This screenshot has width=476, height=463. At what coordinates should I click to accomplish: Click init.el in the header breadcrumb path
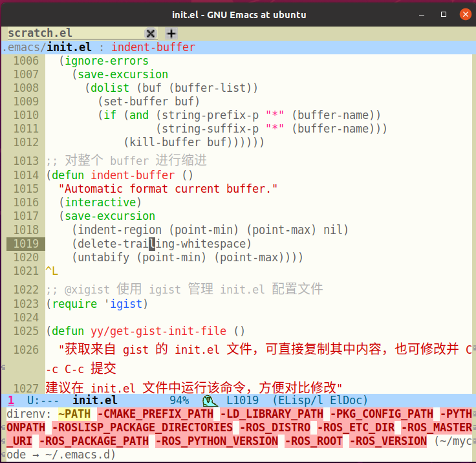click(x=72, y=47)
